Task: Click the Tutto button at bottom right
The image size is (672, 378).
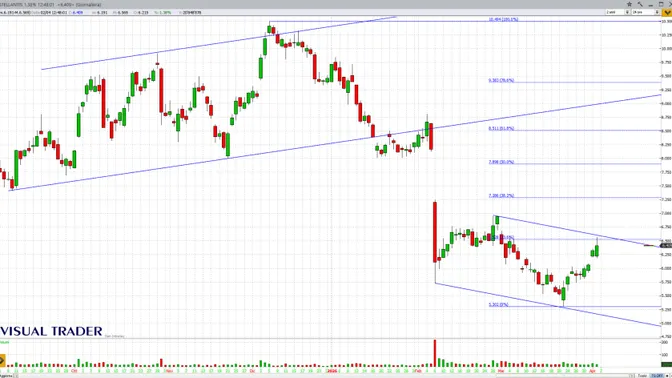Action: (642, 376)
